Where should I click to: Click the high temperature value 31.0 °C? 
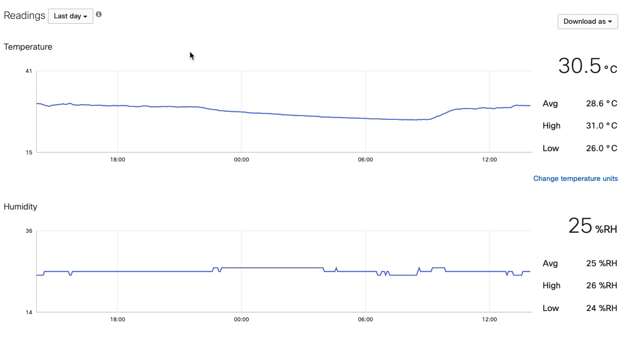pyautogui.click(x=601, y=126)
